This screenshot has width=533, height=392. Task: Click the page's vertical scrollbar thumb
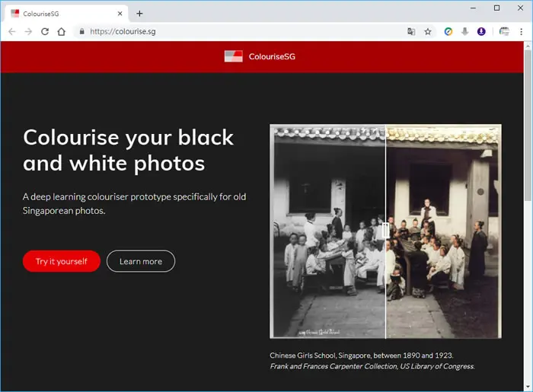point(528,126)
